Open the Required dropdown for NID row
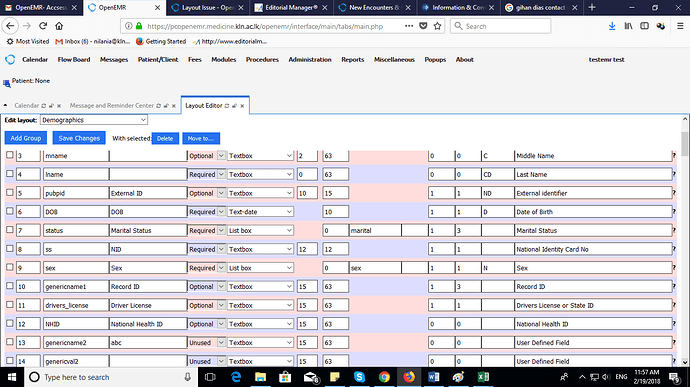The width and height of the screenshot is (690, 387). tap(207, 249)
